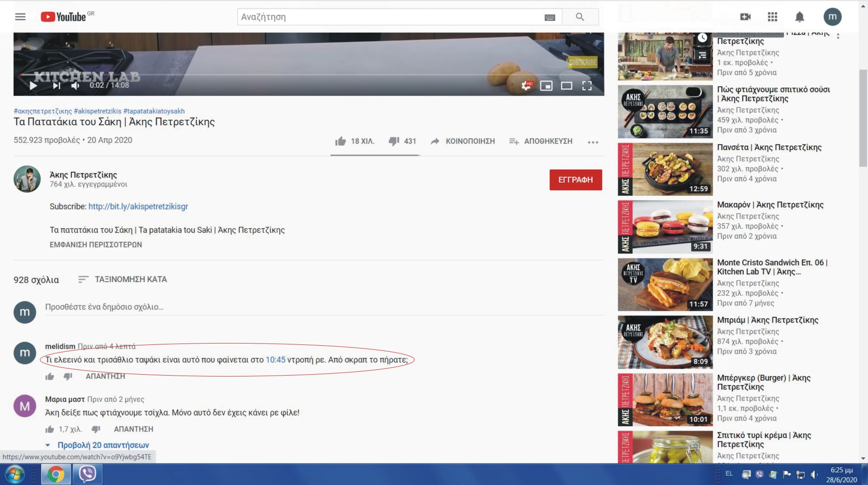The image size is (868, 485).
Task: Open Chrome in the taskbar
Action: tap(57, 474)
